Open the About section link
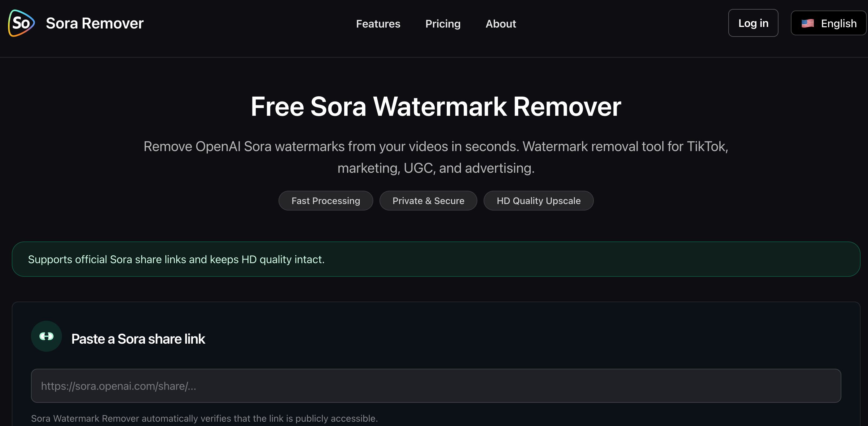This screenshot has width=868, height=426. [x=501, y=24]
